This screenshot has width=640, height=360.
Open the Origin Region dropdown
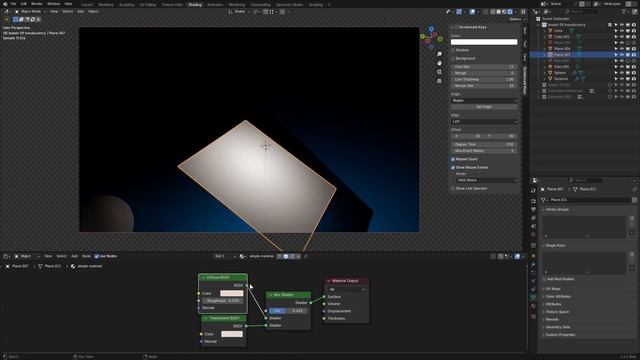484,100
